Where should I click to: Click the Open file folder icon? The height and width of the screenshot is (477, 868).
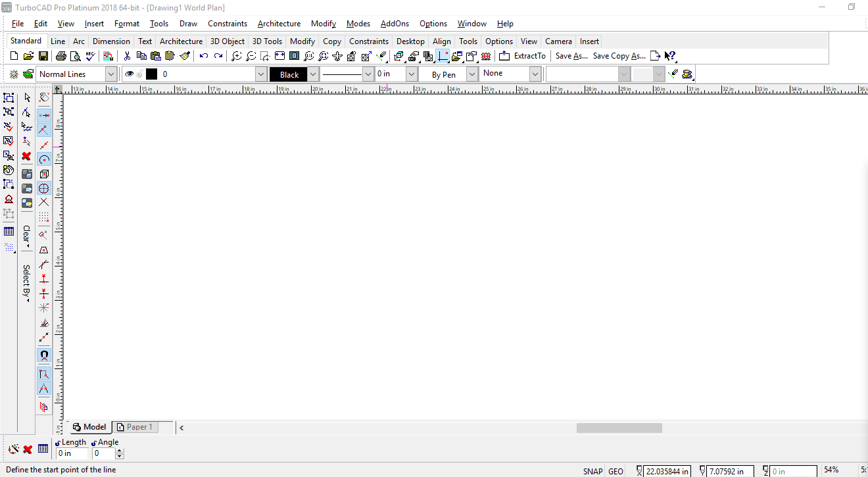click(x=28, y=56)
